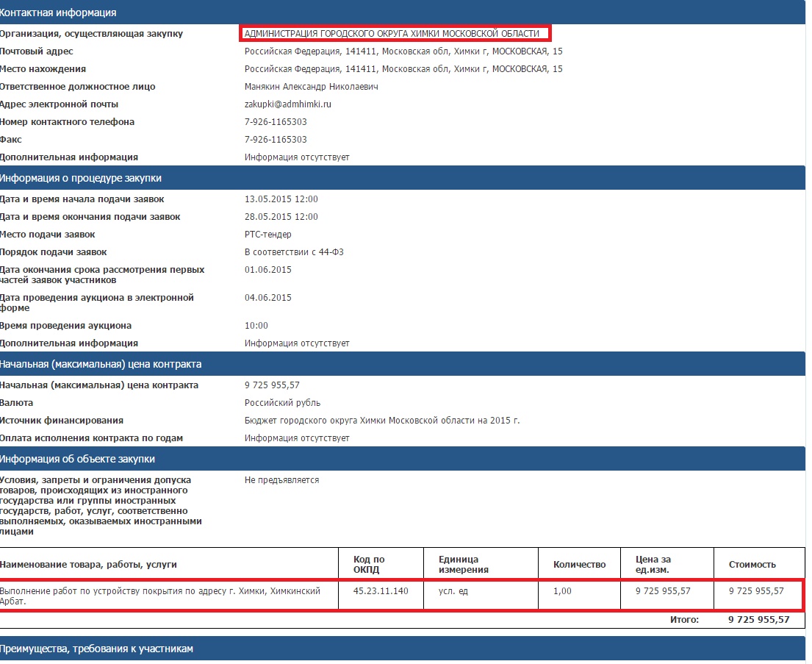The image size is (812, 664).
Task: Click the 'Количество' column header
Action: pyautogui.click(x=579, y=564)
